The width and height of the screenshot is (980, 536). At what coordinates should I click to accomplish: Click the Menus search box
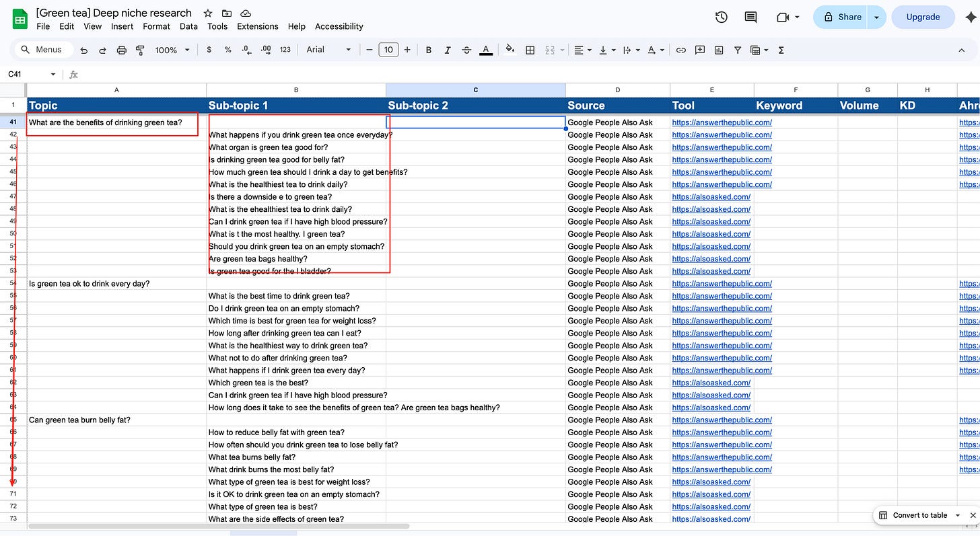(43, 50)
